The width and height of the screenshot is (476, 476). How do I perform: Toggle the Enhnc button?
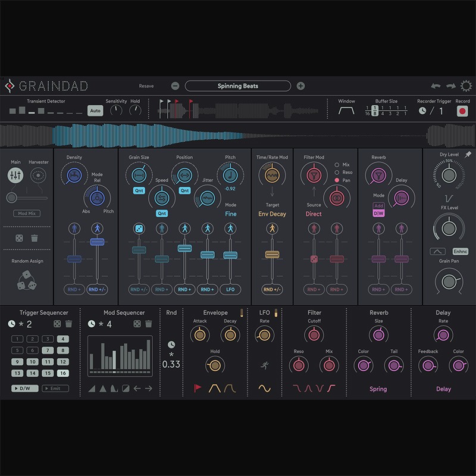[460, 251]
